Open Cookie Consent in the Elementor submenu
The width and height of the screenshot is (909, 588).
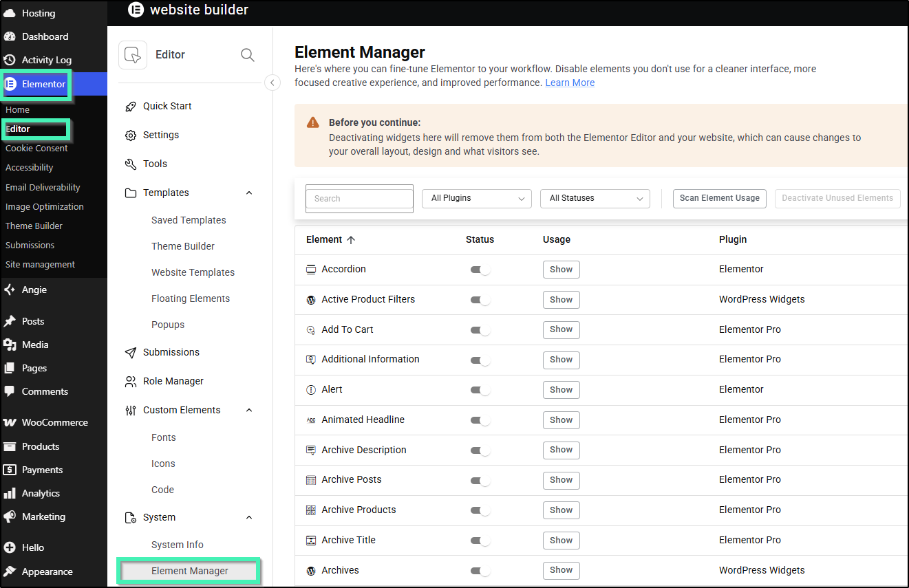(x=36, y=149)
